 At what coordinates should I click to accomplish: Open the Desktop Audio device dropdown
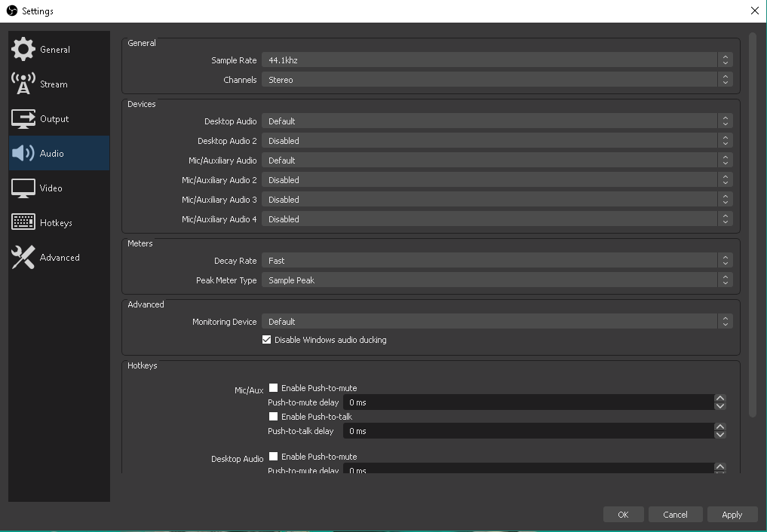497,121
